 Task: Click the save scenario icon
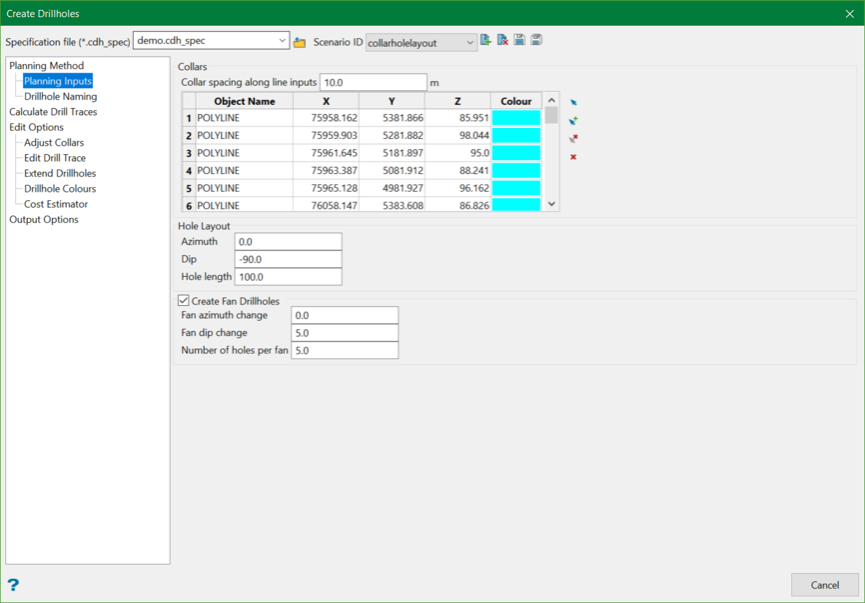pos(520,41)
